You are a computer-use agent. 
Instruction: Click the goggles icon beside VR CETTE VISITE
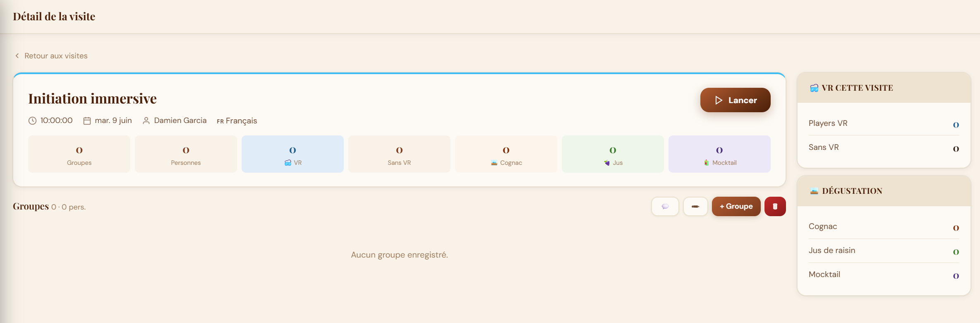(814, 88)
